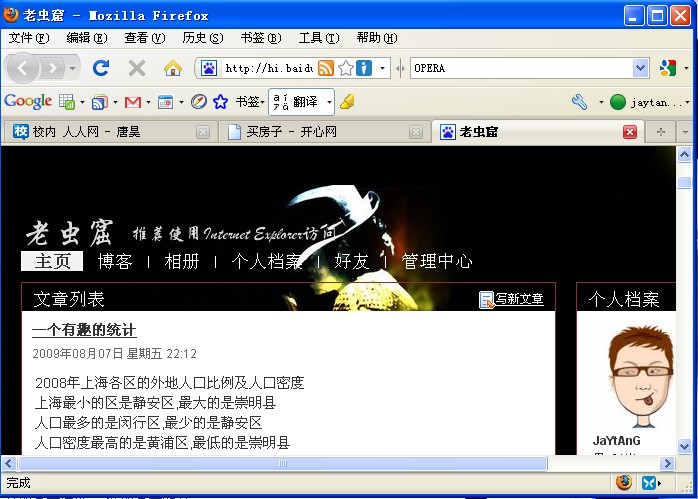The height and width of the screenshot is (499, 698).
Task: Open article 一个有趣的统计
Action: (84, 330)
